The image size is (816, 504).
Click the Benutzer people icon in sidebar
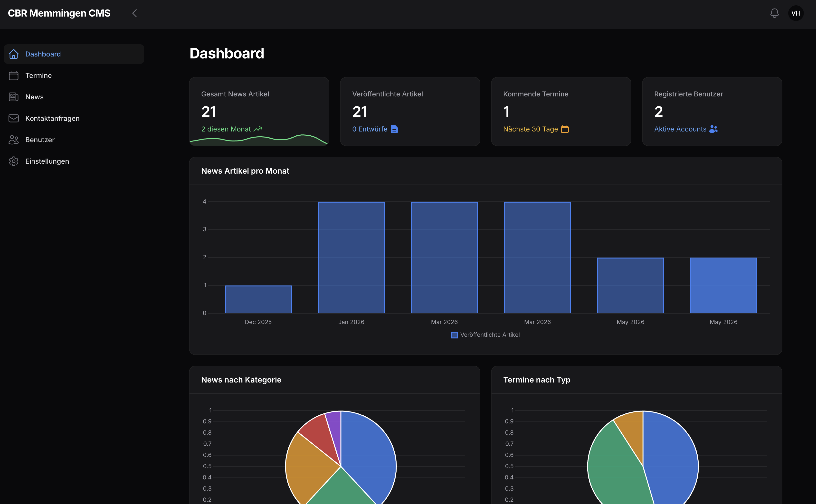[x=14, y=140]
